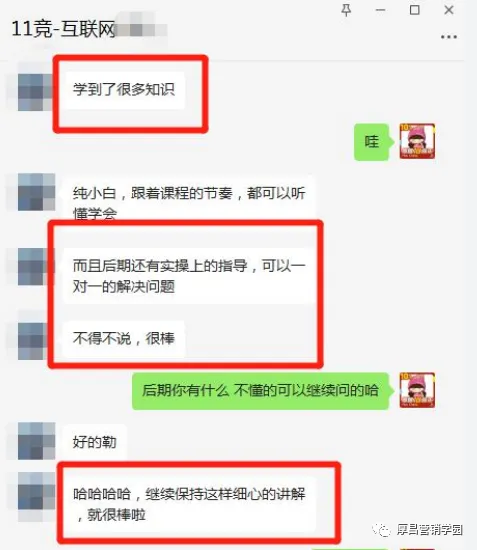Click the cartoon avatar beside 后期你有什么不懂的 message
Image resolution: width=477 pixels, height=550 pixels.
coord(417,390)
